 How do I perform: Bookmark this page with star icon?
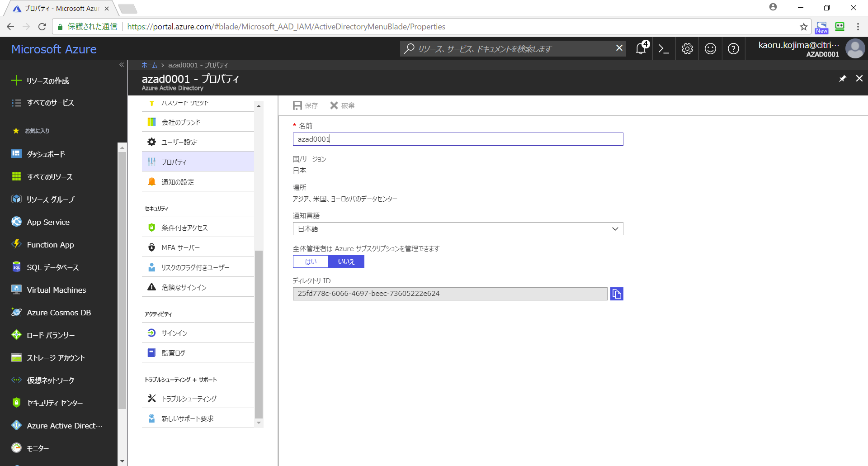(x=803, y=27)
